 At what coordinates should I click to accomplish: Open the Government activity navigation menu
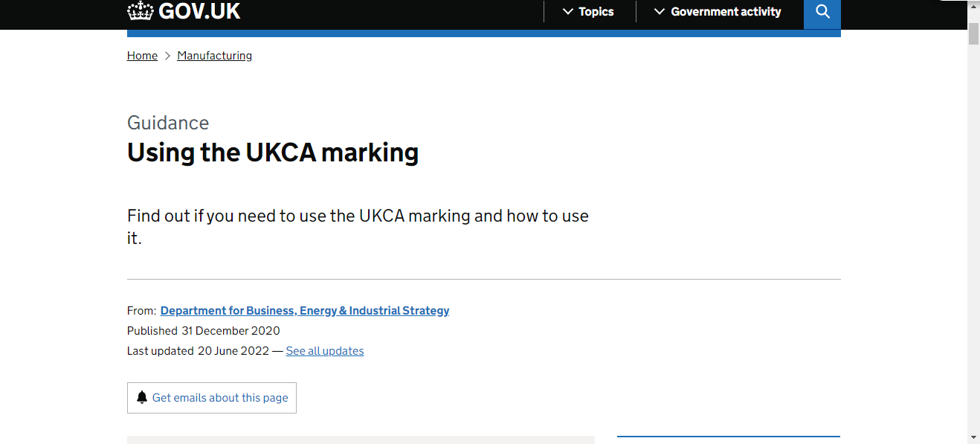pyautogui.click(x=718, y=12)
